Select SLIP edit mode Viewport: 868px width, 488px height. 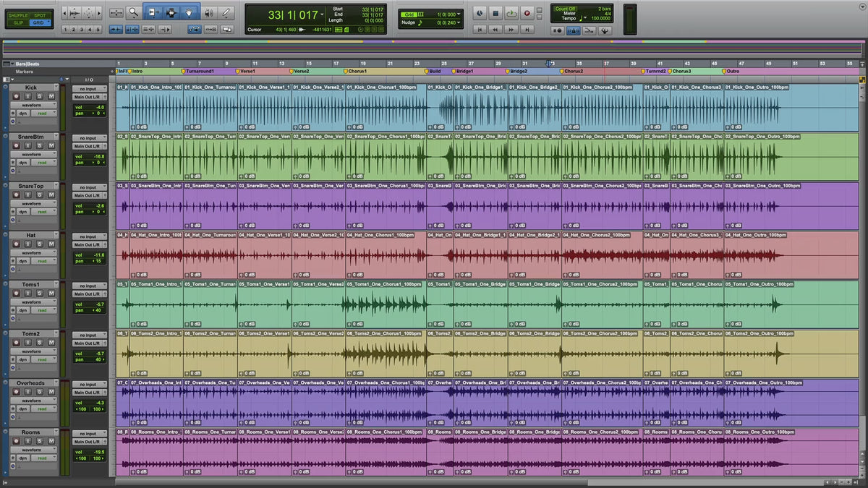17,23
